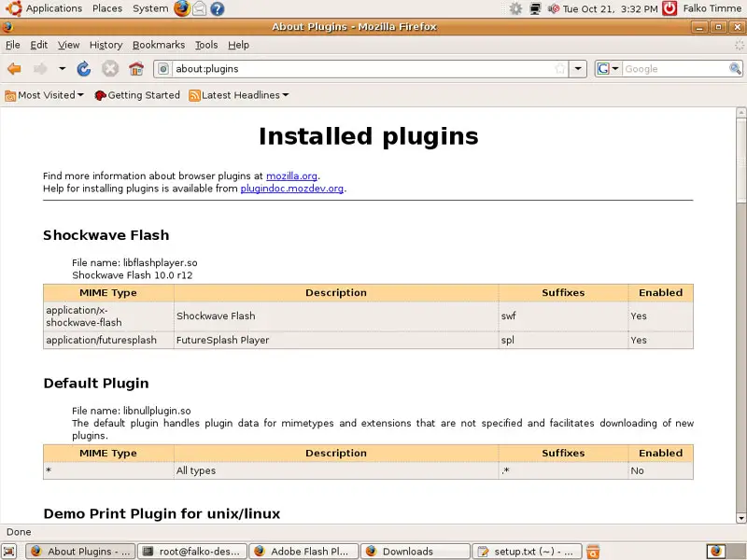
Task: Click the Falko Timme user name
Action: click(712, 8)
